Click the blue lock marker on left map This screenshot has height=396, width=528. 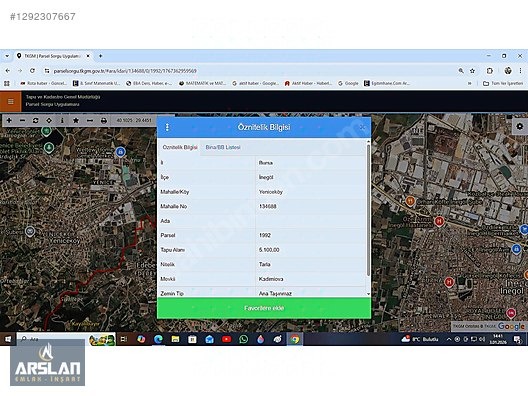(121, 152)
